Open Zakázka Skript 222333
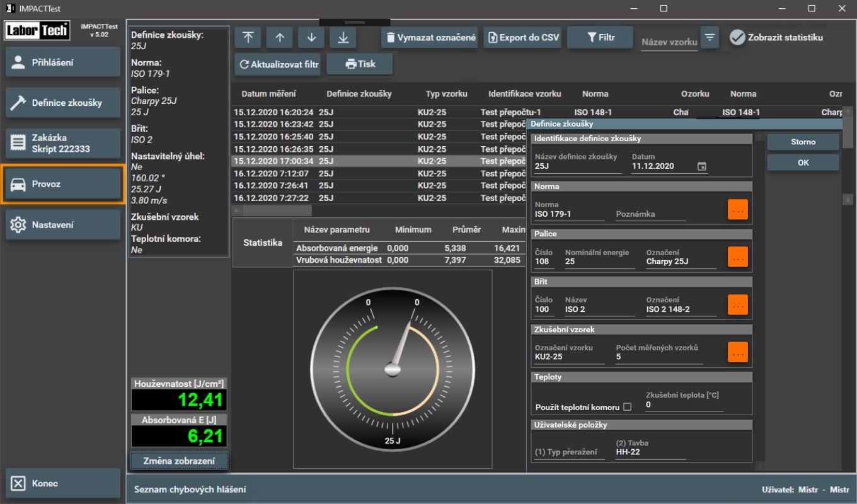This screenshot has height=504, width=857. pos(63,143)
